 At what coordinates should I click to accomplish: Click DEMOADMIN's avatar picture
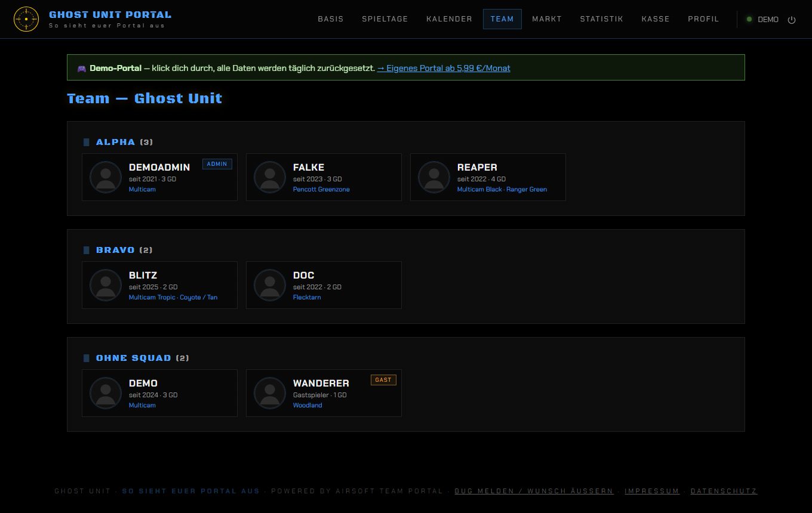106,177
